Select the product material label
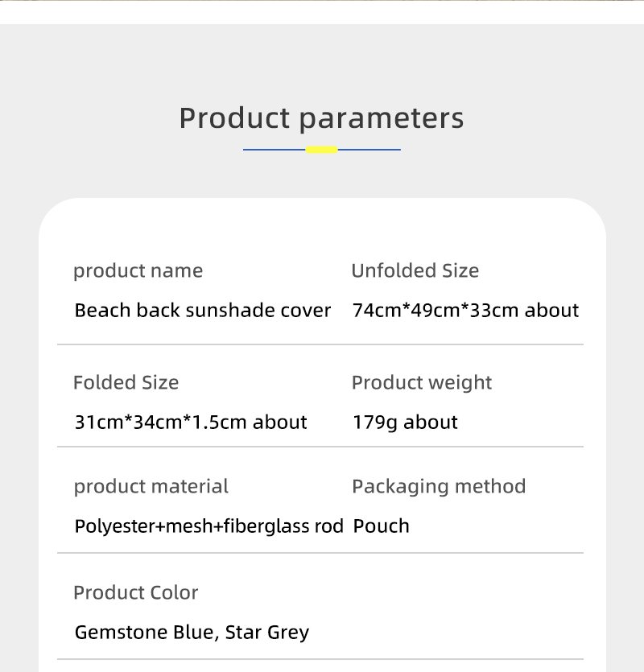644x672 pixels. (x=151, y=486)
